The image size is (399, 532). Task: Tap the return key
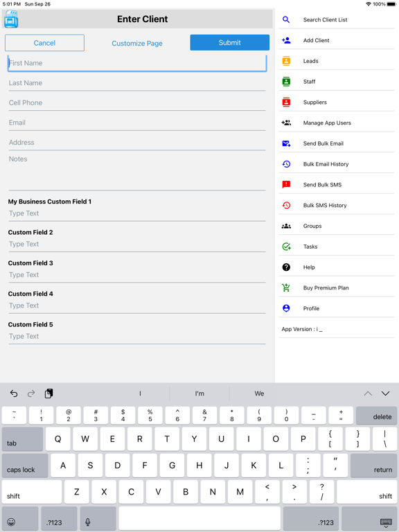[x=373, y=465]
